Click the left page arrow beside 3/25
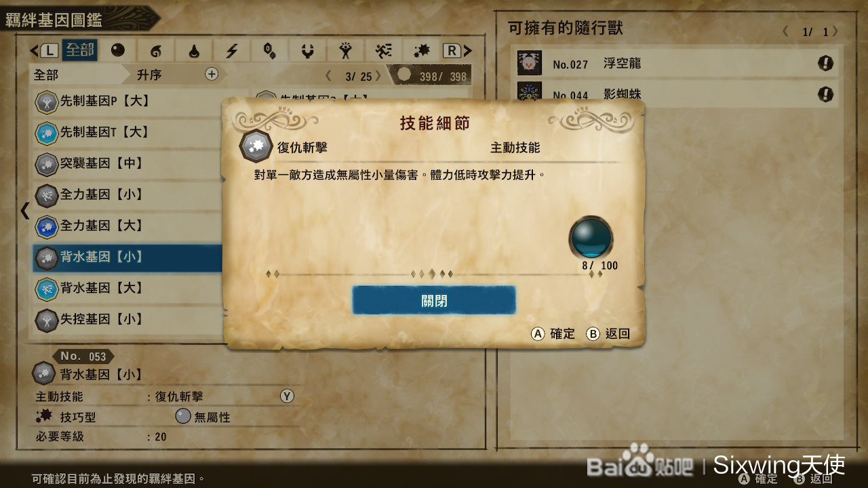 click(329, 76)
